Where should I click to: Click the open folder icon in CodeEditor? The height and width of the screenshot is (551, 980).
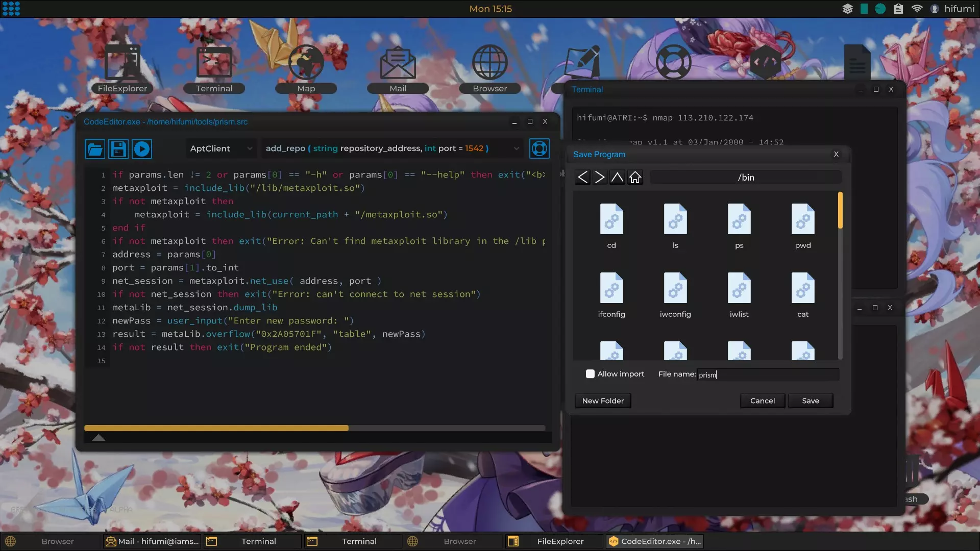pos(95,149)
